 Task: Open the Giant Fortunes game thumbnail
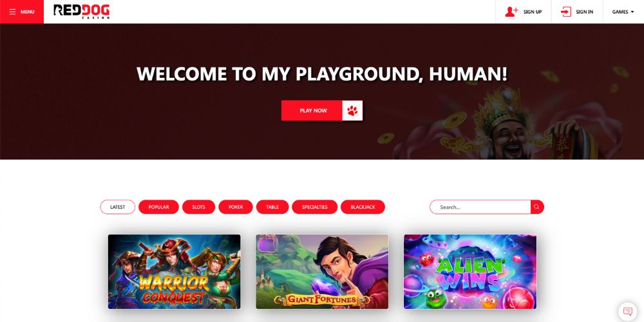coord(322,272)
